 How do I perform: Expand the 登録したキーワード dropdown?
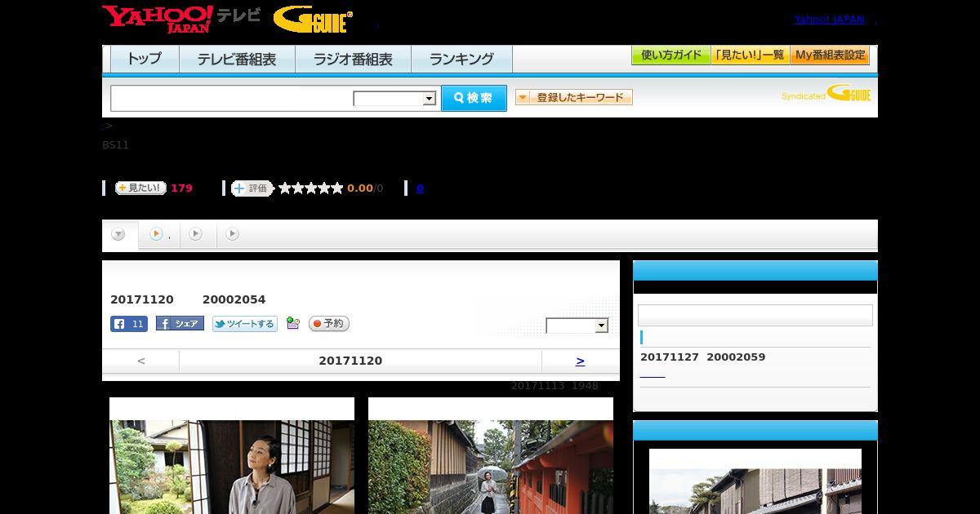[x=574, y=97]
